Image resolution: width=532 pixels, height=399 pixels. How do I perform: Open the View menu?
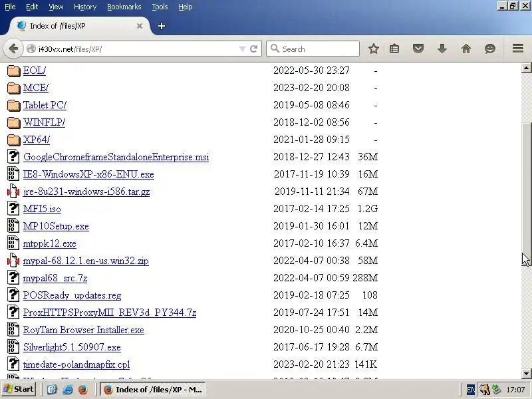coord(56,7)
